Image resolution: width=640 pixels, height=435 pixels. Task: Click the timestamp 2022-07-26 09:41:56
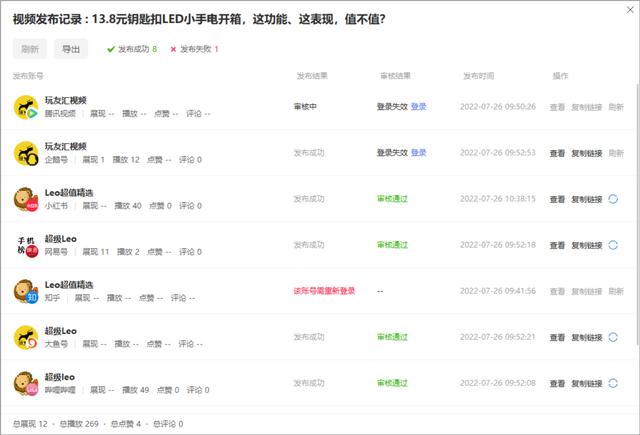[498, 291]
